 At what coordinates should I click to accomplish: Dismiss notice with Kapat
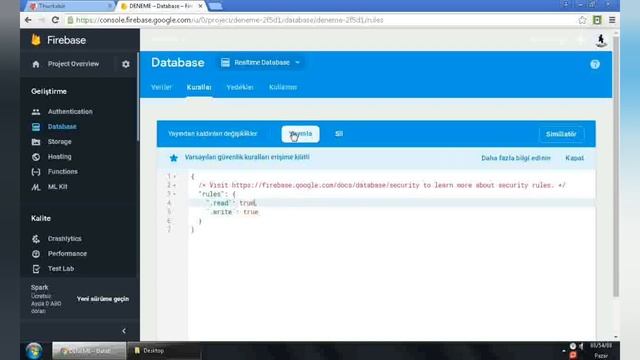[574, 158]
